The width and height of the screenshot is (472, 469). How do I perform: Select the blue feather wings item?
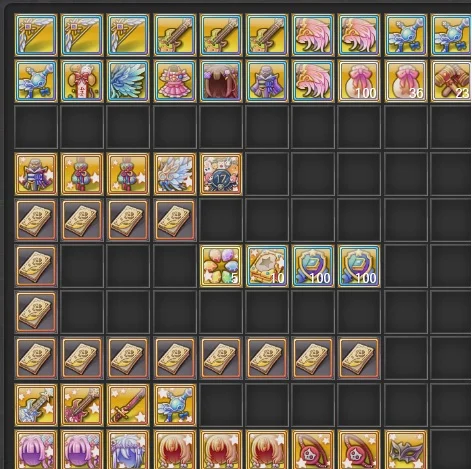coord(128,81)
